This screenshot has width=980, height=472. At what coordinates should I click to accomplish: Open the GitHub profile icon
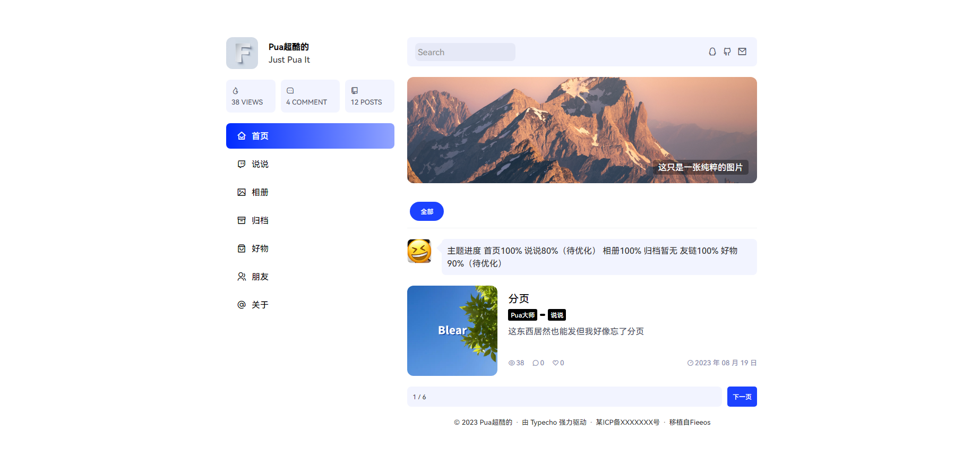coord(727,52)
